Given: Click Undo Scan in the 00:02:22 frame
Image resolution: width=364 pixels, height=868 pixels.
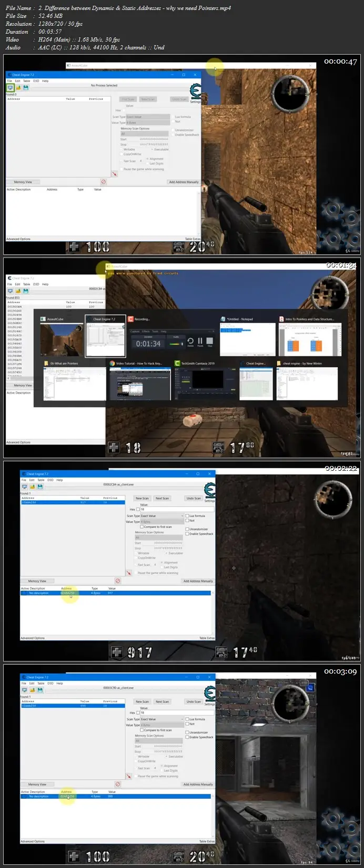Looking at the screenshot, I should coord(194,498).
